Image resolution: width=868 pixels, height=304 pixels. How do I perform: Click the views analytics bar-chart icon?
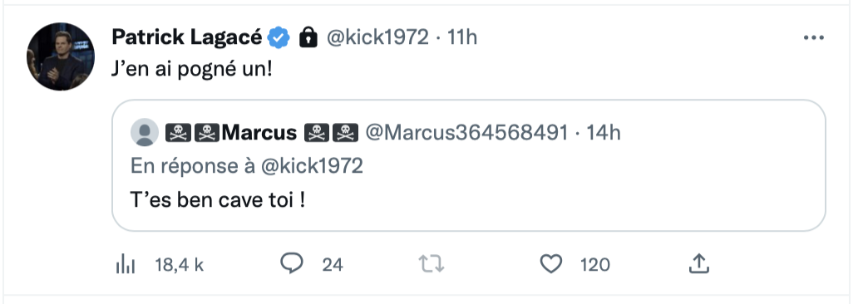[126, 265]
